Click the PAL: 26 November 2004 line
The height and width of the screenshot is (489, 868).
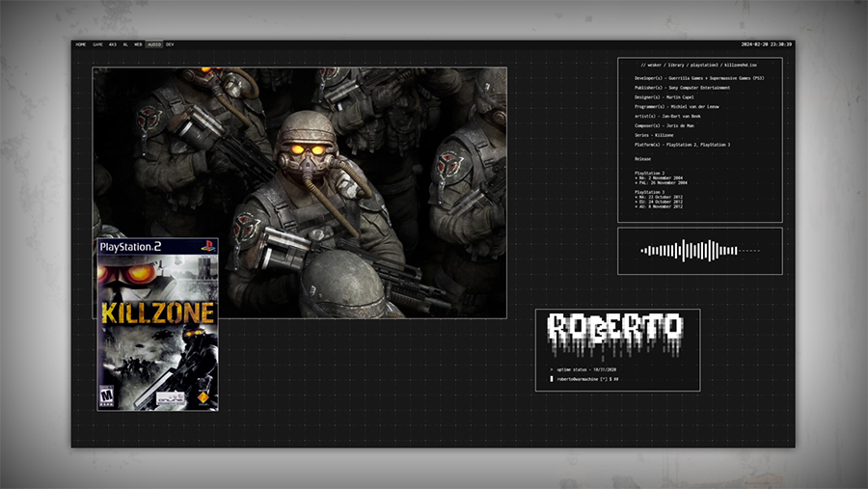click(661, 182)
